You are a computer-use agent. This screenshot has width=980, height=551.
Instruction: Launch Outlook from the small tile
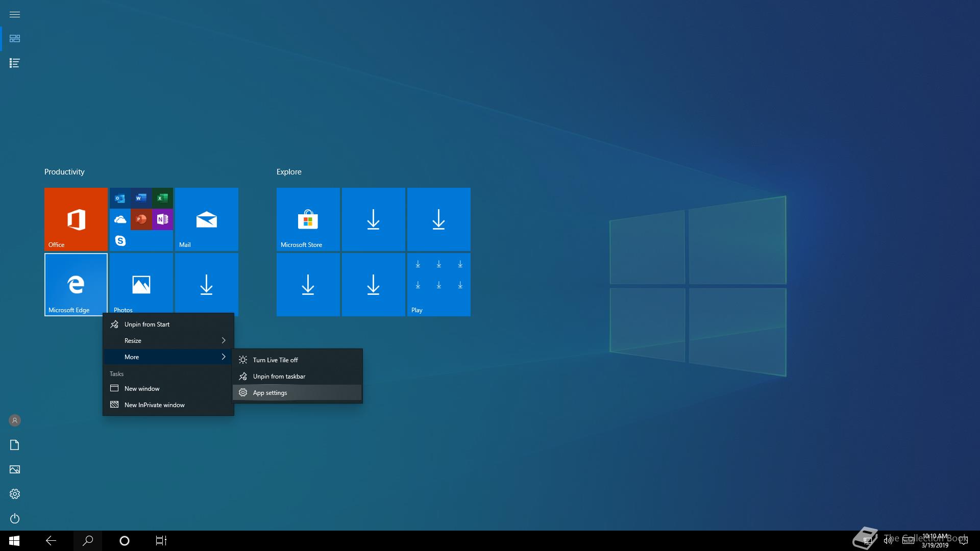tap(120, 198)
